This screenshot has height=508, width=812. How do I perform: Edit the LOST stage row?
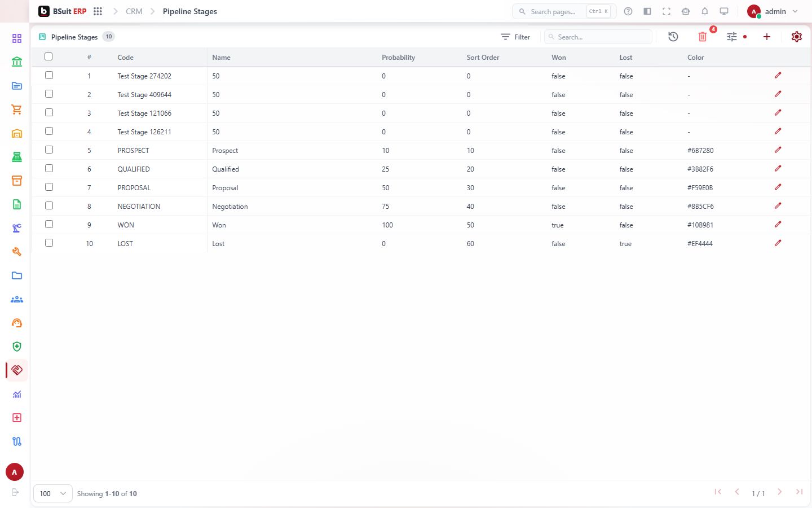[x=778, y=243]
